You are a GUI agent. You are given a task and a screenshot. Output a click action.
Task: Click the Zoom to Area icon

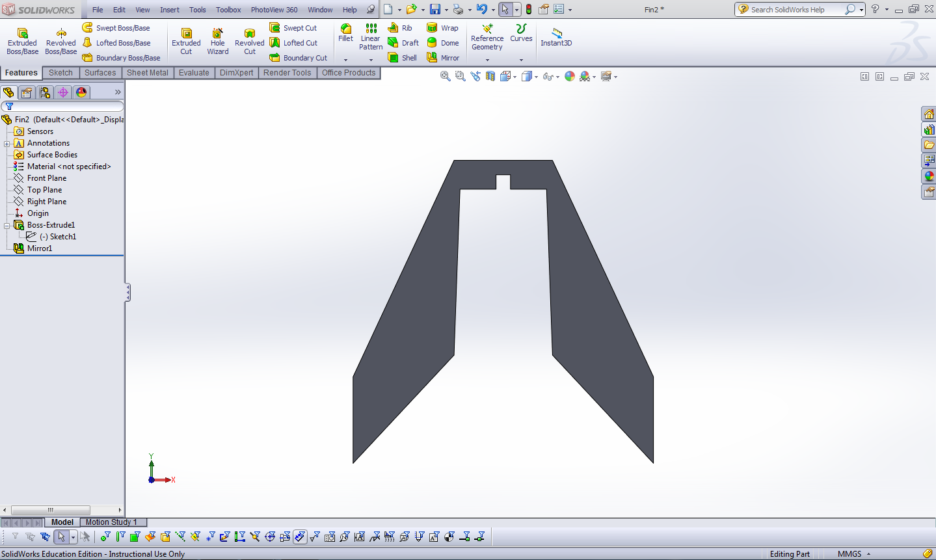(461, 76)
